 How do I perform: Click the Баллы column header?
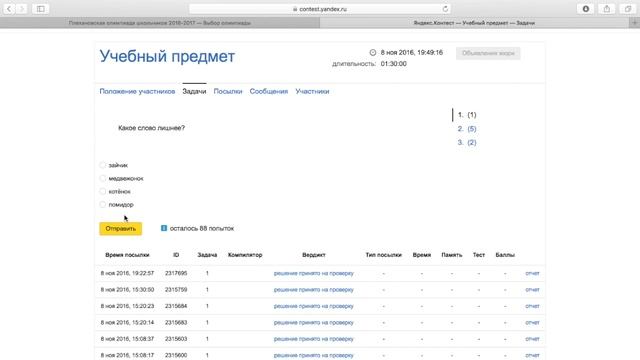(505, 255)
